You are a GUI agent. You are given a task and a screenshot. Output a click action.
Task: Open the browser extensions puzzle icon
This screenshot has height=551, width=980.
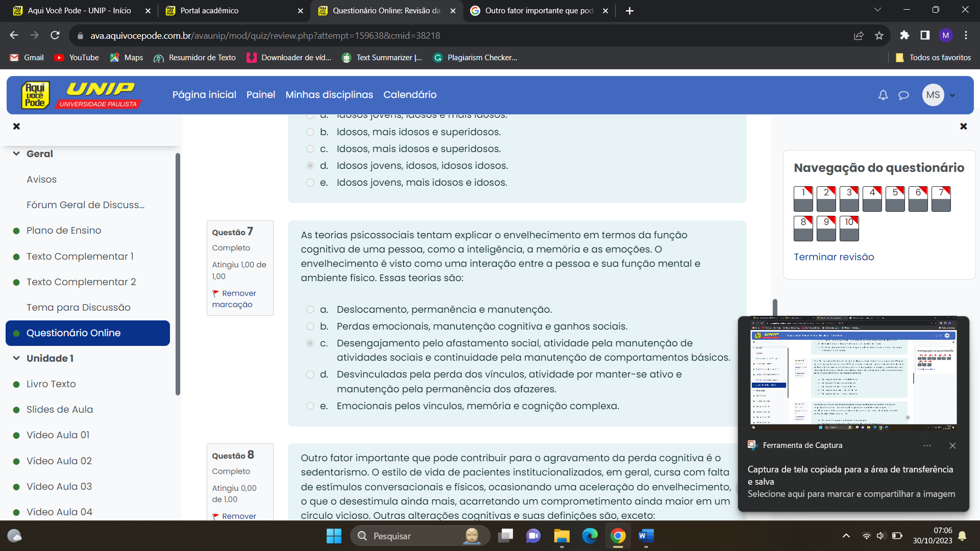tap(904, 35)
